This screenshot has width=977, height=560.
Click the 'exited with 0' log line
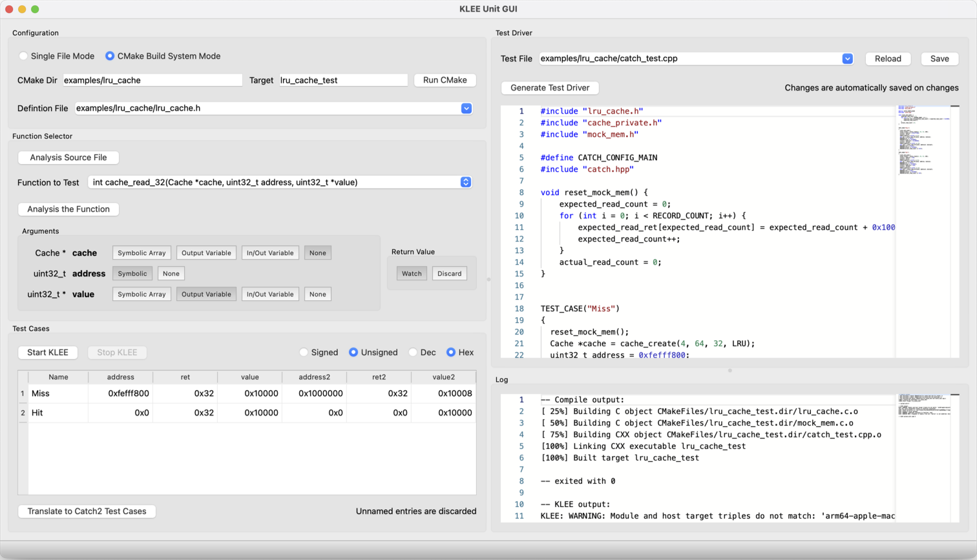click(578, 481)
